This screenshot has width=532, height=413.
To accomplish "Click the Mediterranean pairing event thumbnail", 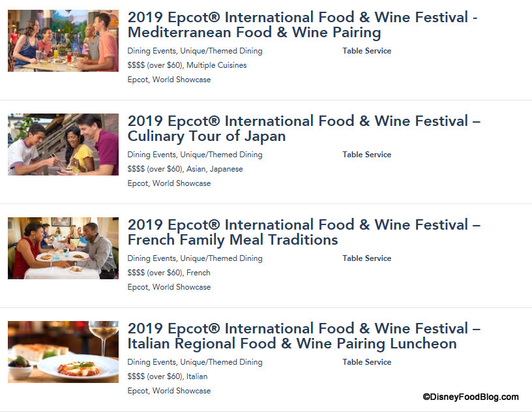I will (63, 40).
